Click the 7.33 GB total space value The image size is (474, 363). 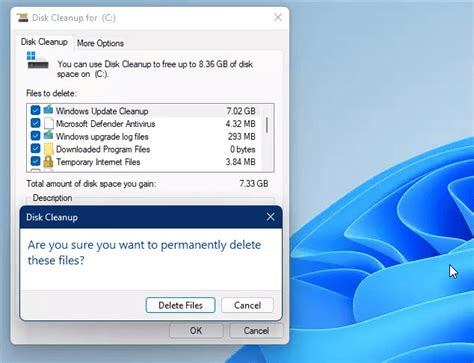pyautogui.click(x=254, y=184)
